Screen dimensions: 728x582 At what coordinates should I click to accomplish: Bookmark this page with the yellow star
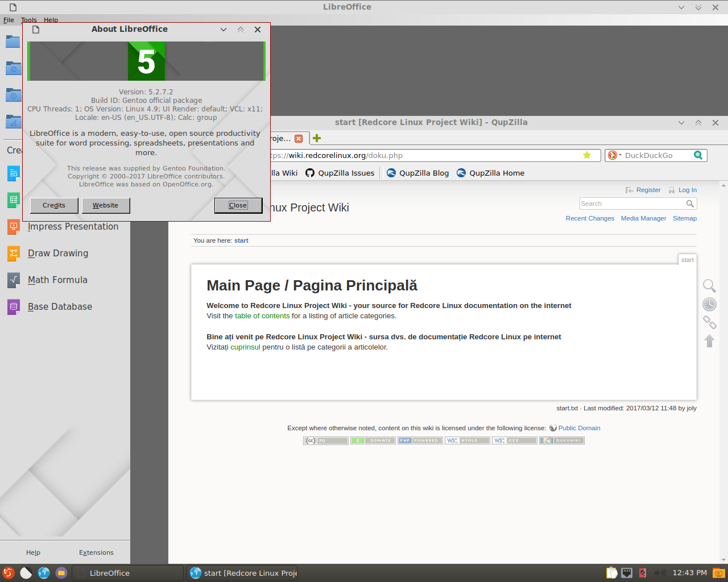coord(587,155)
